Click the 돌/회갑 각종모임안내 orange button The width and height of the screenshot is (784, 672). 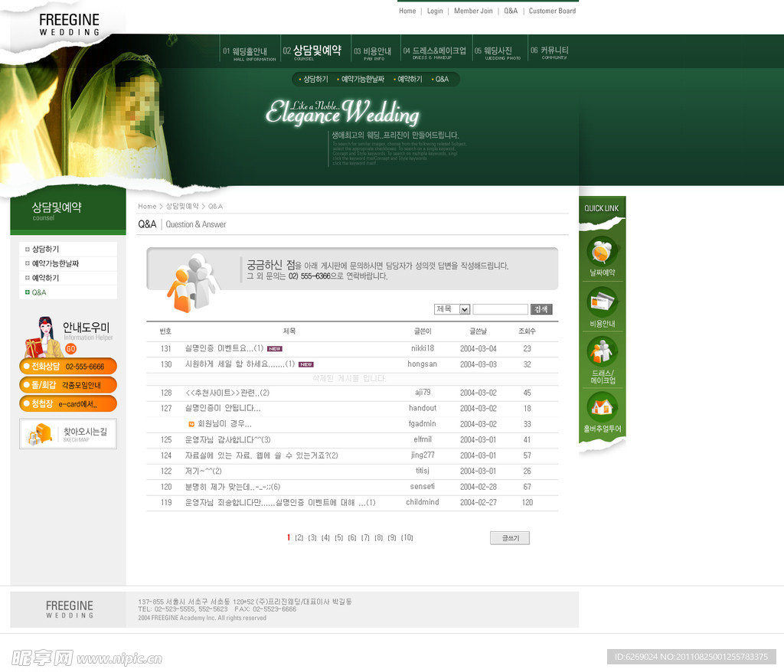pyautogui.click(x=68, y=385)
